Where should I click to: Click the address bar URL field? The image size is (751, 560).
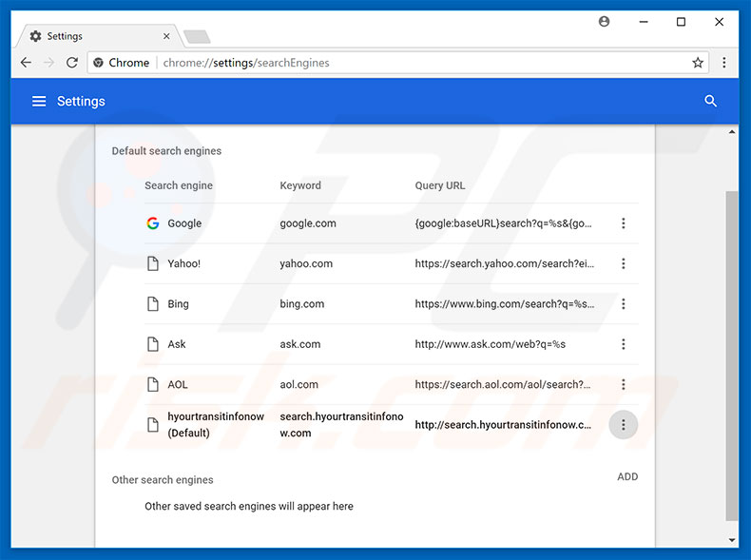pyautogui.click(x=380, y=63)
